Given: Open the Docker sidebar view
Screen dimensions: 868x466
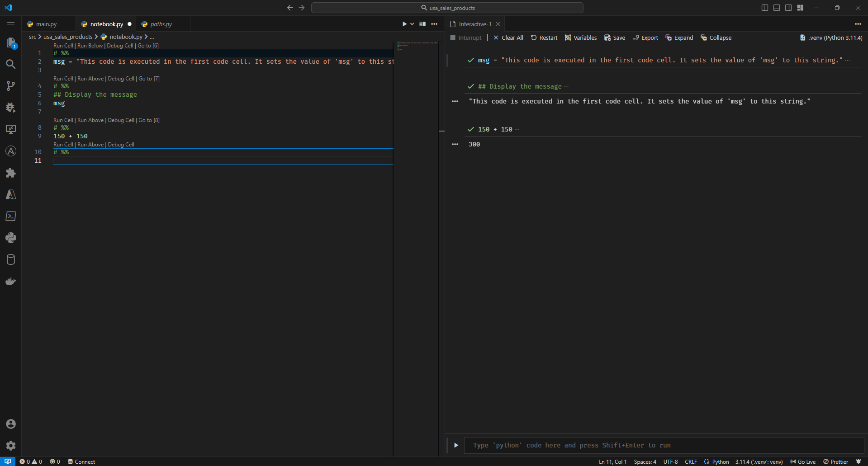Looking at the screenshot, I should click(x=11, y=281).
